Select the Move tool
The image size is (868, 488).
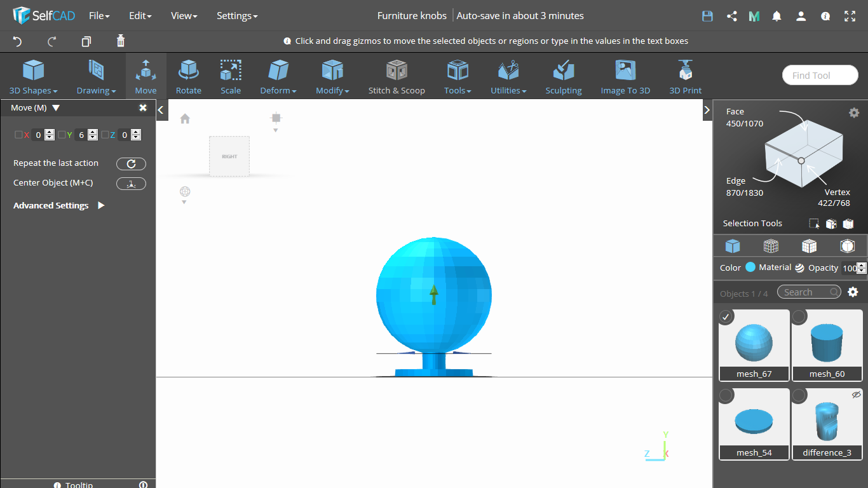(146, 76)
